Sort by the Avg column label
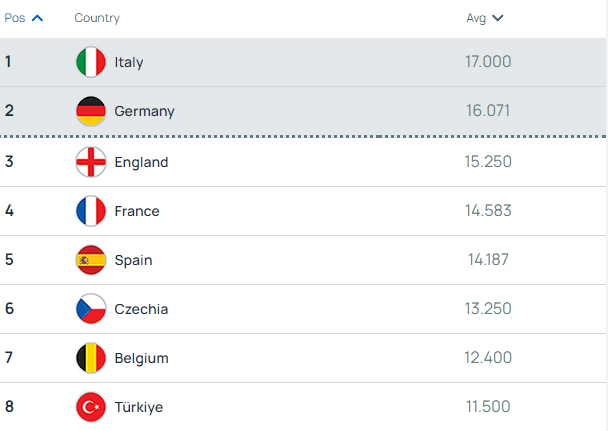Screen dimensions: 608x431 pyautogui.click(x=476, y=18)
